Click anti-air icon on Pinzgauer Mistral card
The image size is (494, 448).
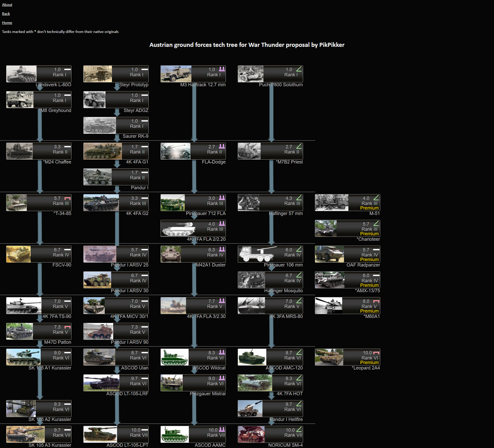pos(222,378)
